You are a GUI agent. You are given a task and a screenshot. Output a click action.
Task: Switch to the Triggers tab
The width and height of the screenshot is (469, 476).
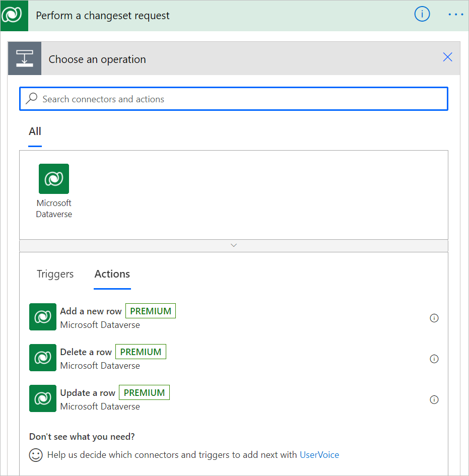tap(55, 274)
